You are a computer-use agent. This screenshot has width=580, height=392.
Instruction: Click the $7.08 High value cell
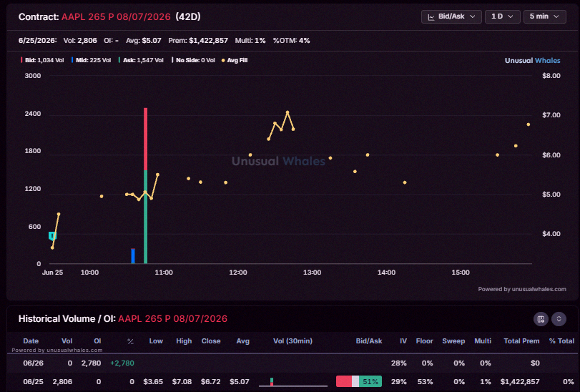pyautogui.click(x=182, y=382)
